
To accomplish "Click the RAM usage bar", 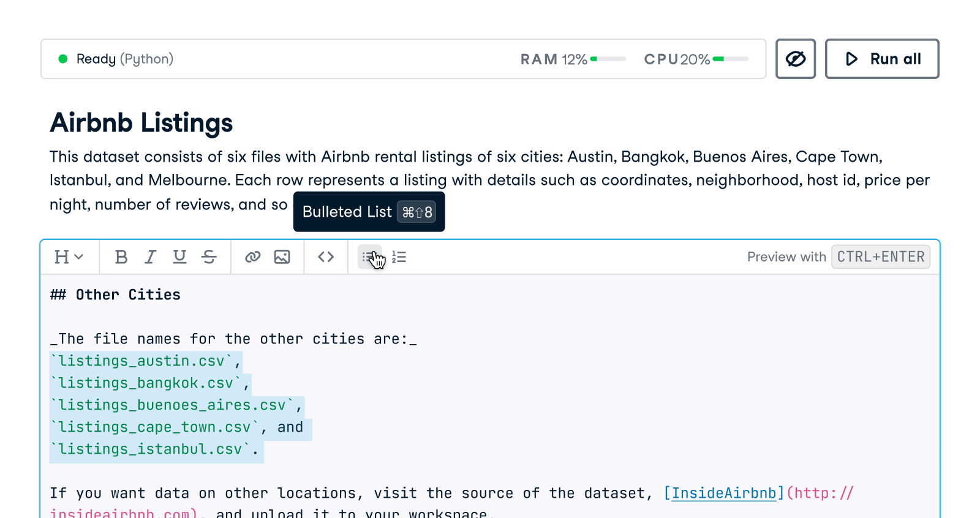I will pyautogui.click(x=608, y=59).
